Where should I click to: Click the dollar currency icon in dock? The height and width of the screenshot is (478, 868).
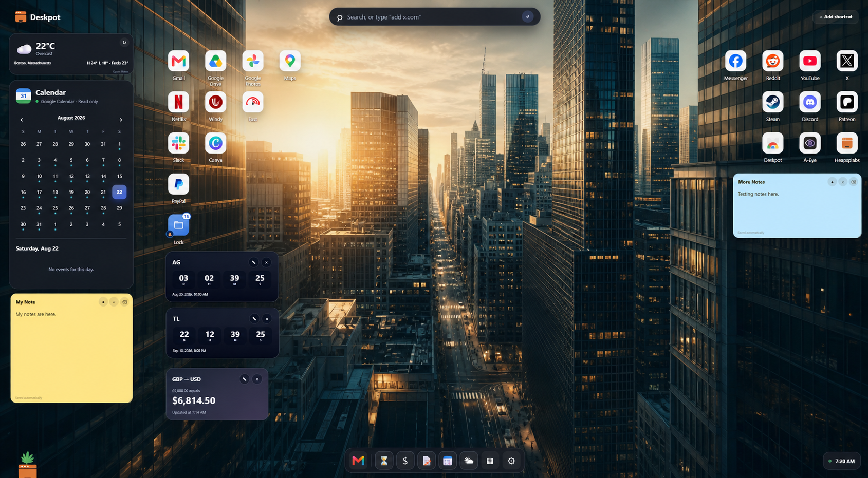405,461
